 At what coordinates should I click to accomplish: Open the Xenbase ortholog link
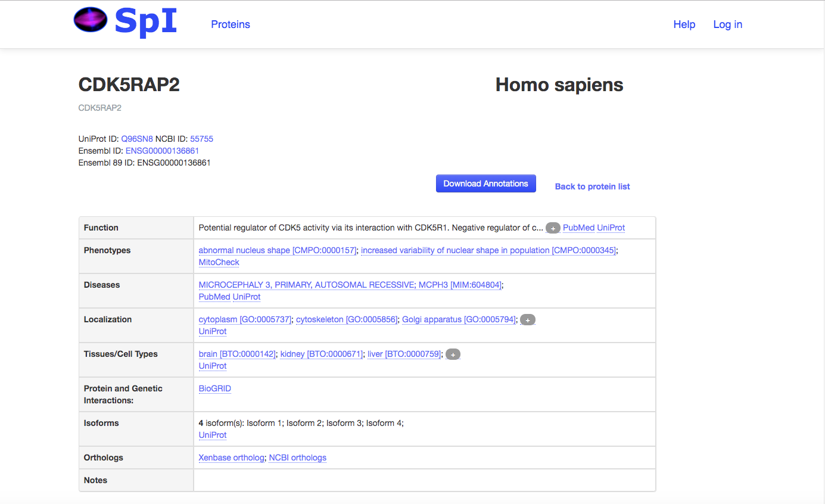(x=231, y=458)
